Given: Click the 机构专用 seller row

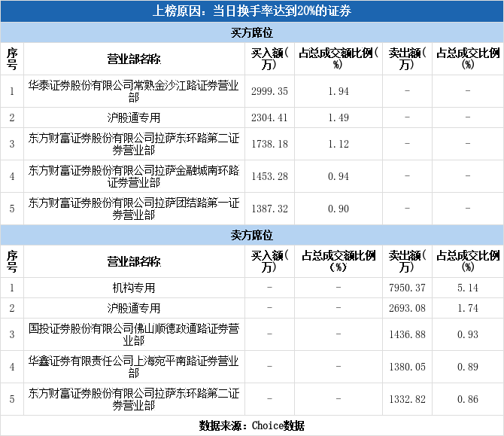Looking at the screenshot, I should (x=134, y=288).
